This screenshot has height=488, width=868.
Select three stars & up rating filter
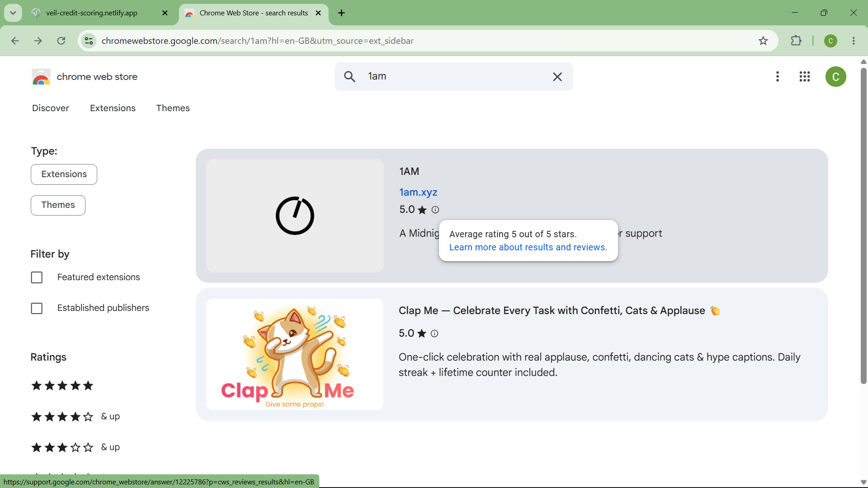tap(75, 447)
